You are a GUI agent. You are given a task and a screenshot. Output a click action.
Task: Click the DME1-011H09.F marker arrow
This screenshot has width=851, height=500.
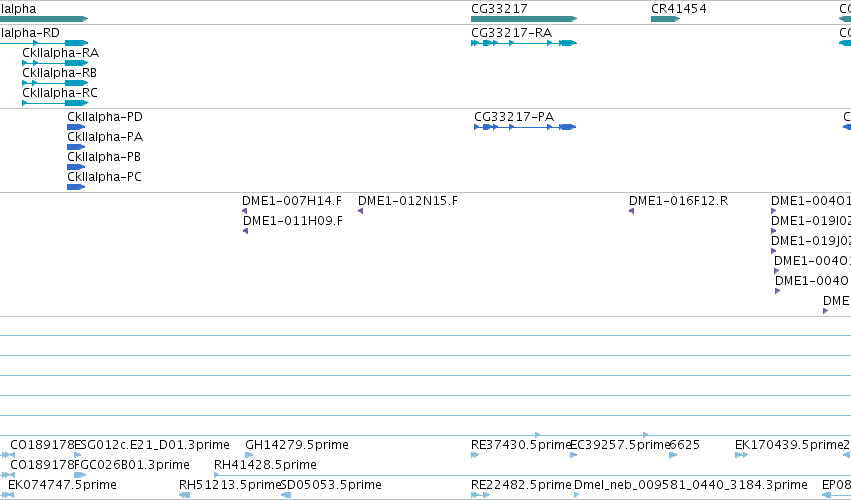click(246, 231)
